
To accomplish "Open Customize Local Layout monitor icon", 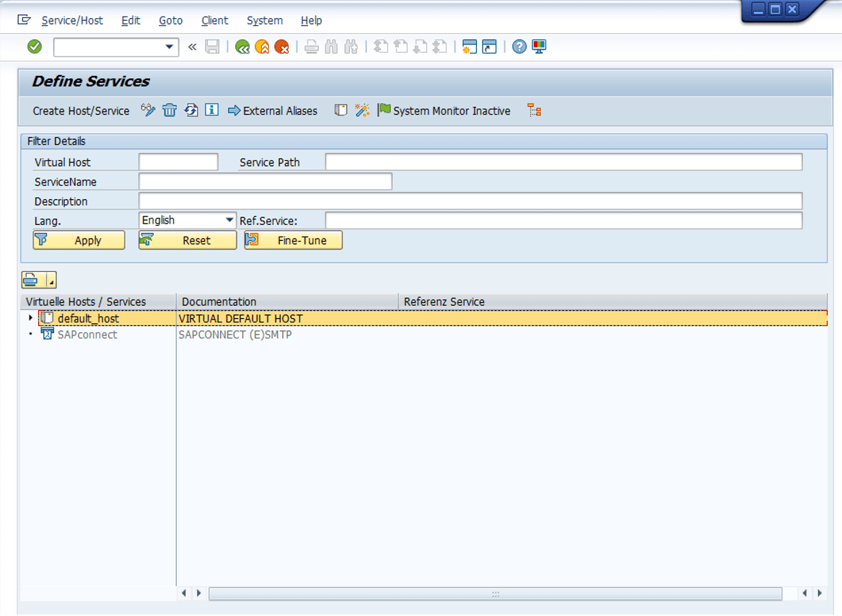I will 539,47.
